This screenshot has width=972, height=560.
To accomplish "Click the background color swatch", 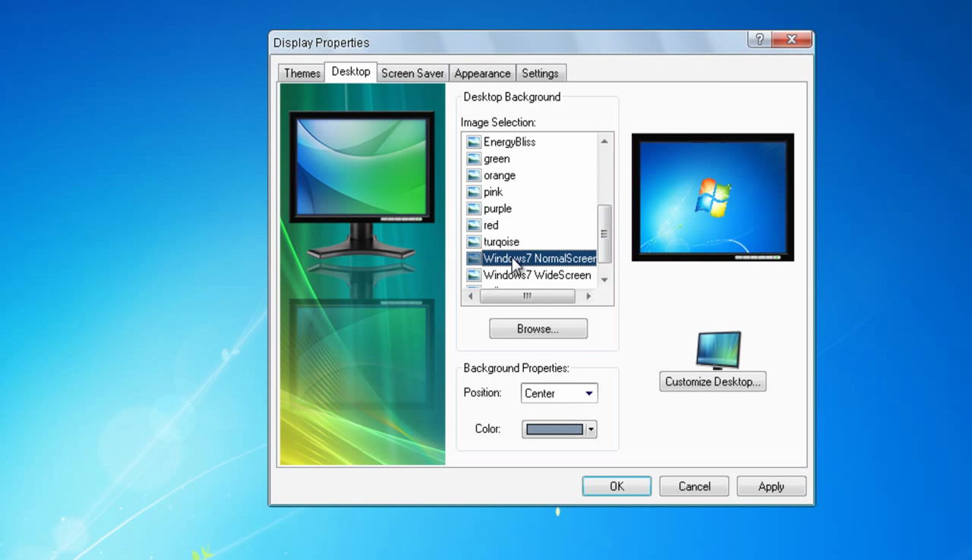I will (x=554, y=429).
